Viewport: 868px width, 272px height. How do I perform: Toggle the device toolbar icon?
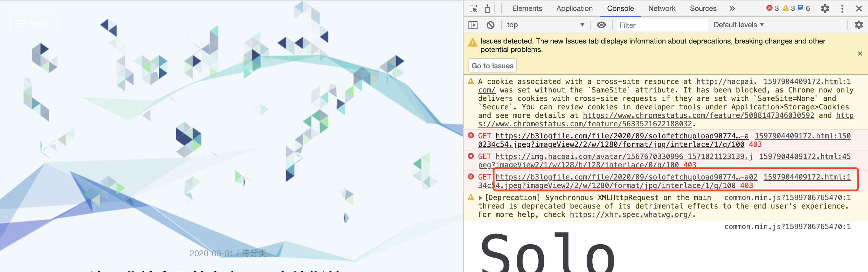click(x=490, y=8)
